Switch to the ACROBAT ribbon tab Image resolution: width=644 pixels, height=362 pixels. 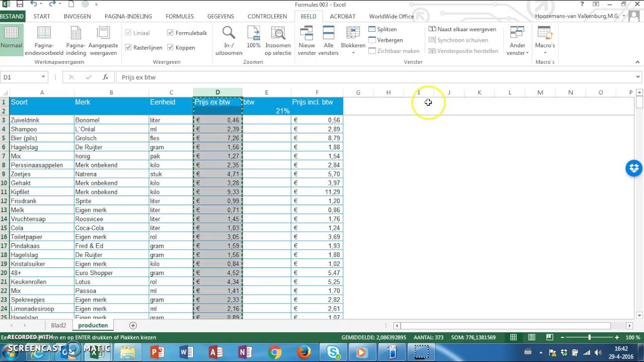[343, 16]
